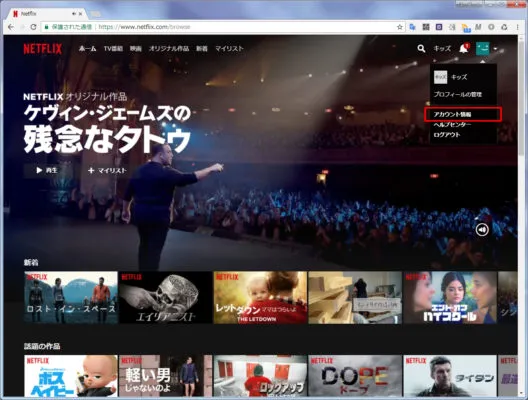The width and height of the screenshot is (528, 400).
Task: Open レットダウン thumbnail
Action: pos(260,298)
